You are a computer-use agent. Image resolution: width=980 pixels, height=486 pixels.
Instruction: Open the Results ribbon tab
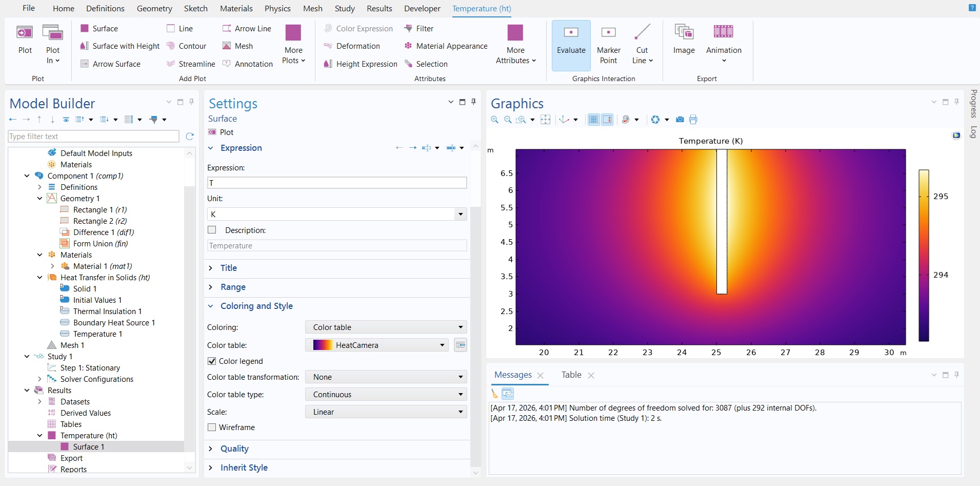(x=379, y=9)
